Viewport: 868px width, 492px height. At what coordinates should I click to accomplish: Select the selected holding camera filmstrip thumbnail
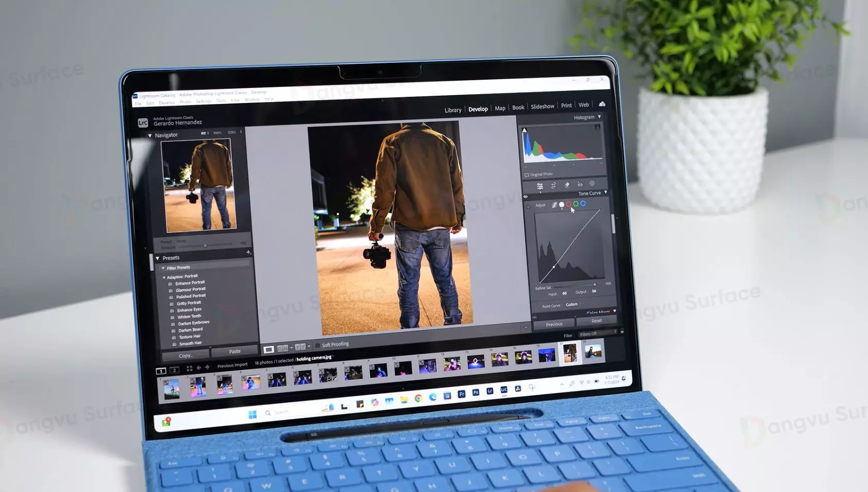click(570, 354)
